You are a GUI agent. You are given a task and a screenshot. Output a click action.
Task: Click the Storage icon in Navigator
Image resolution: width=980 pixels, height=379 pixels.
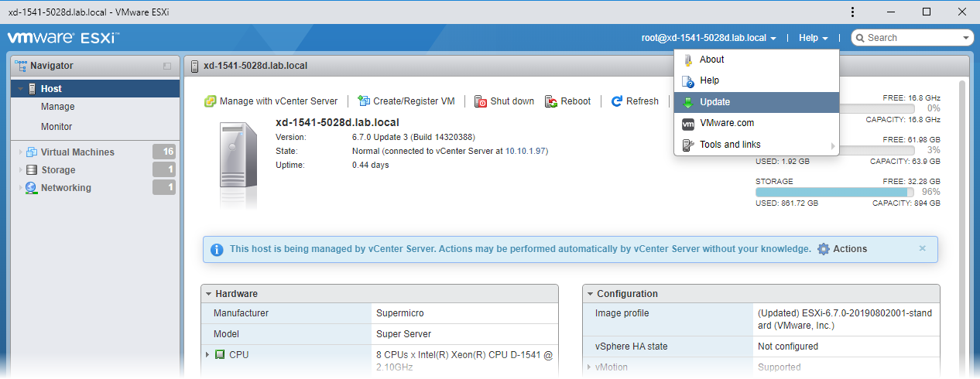point(32,170)
